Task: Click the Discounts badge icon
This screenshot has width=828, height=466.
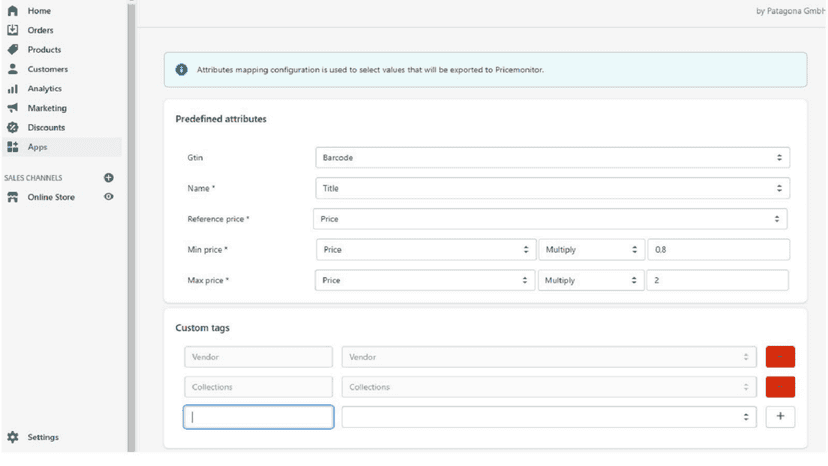Action: tap(13, 127)
